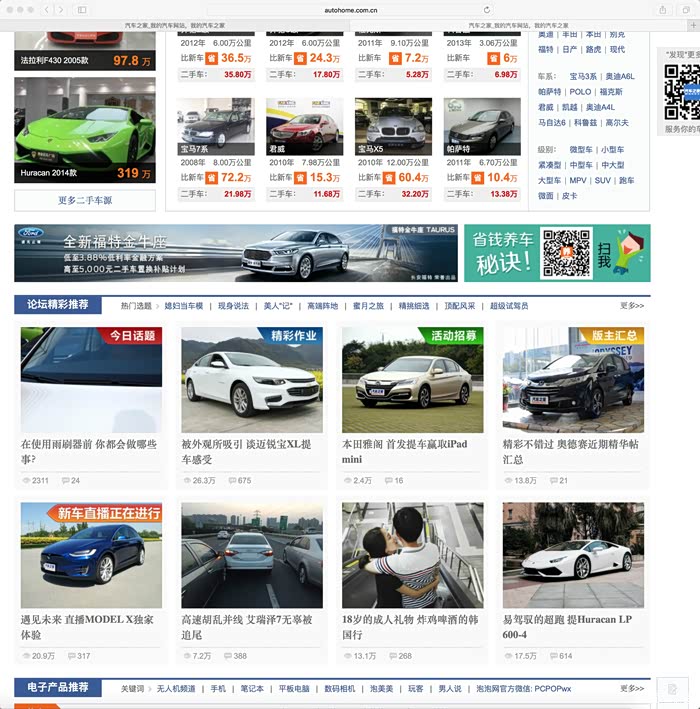Click the 全新福特金牛座 ad banner
The height and width of the screenshot is (709, 700).
pos(236,253)
